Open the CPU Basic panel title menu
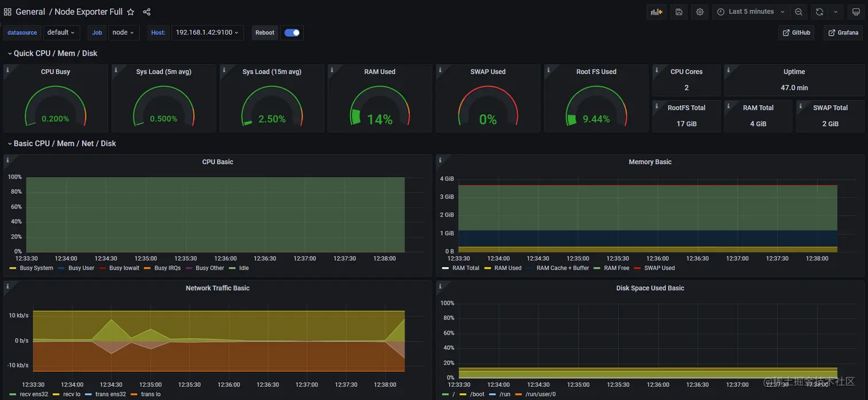868x400 pixels. click(218, 162)
